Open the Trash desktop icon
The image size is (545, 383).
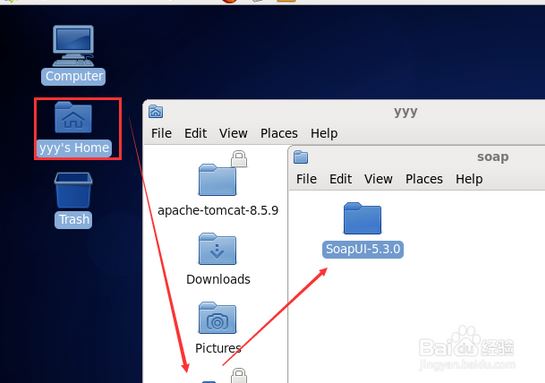click(x=73, y=190)
